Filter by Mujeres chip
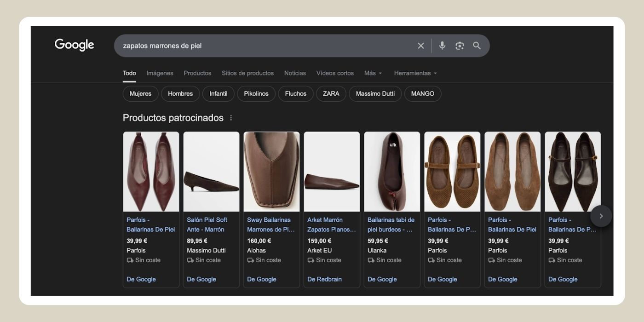The width and height of the screenshot is (644, 322). coord(140,93)
